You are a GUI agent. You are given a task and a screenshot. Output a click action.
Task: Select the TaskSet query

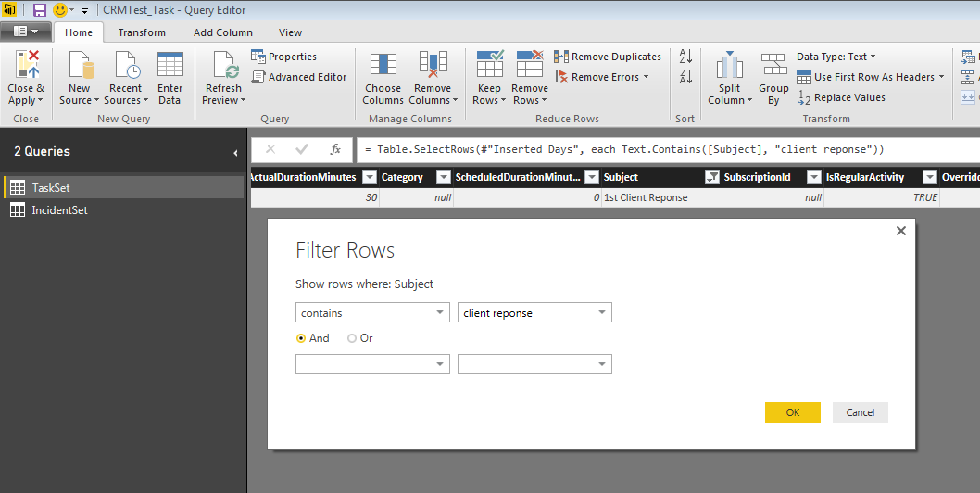coord(123,187)
